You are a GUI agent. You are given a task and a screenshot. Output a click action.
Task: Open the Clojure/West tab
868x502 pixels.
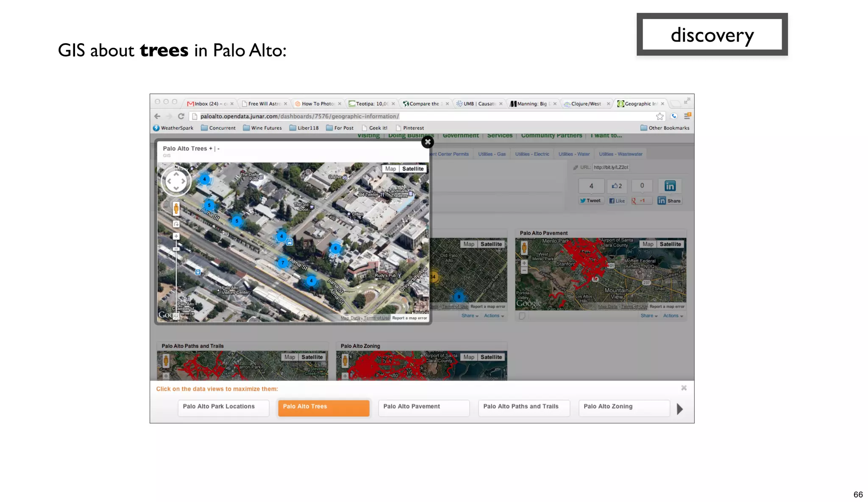tap(586, 103)
